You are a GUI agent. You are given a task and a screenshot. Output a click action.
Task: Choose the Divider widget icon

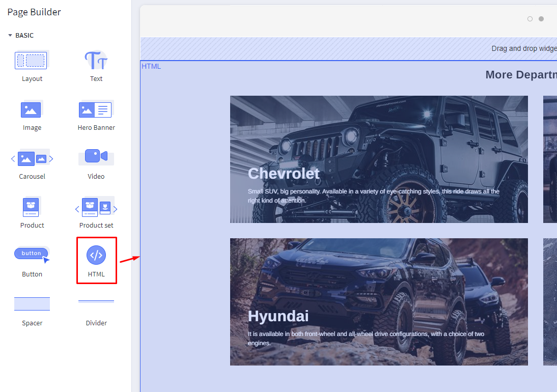coord(96,301)
